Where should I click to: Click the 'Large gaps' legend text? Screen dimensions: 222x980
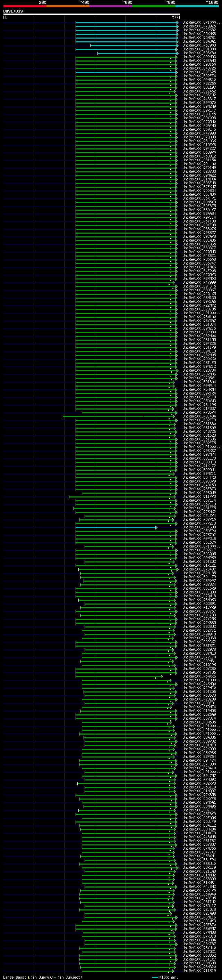pos(15,977)
